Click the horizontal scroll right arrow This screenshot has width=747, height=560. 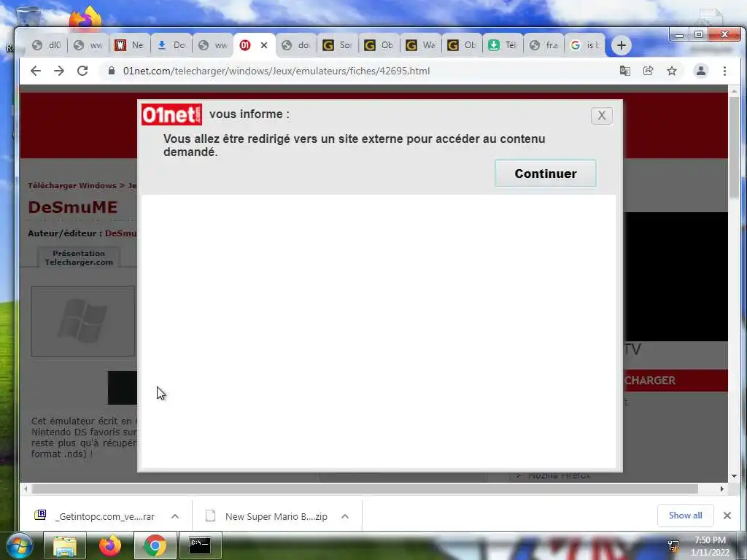pos(722,489)
